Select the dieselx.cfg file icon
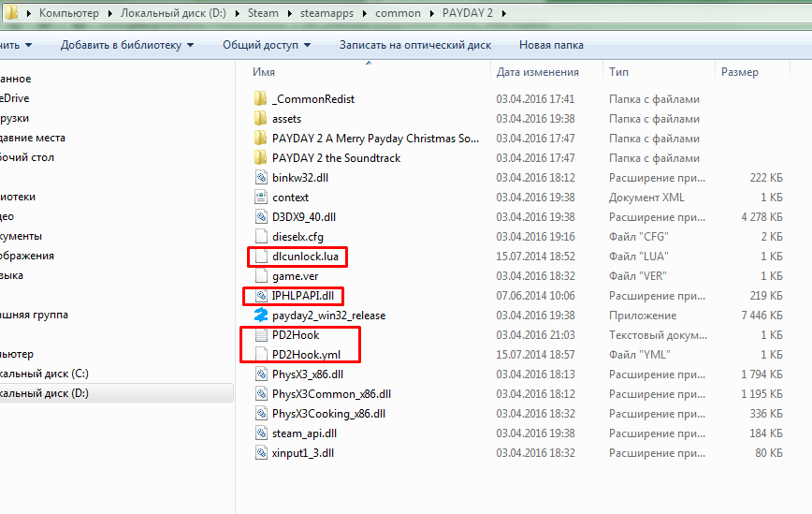Image resolution: width=812 pixels, height=514 pixels. [x=261, y=236]
